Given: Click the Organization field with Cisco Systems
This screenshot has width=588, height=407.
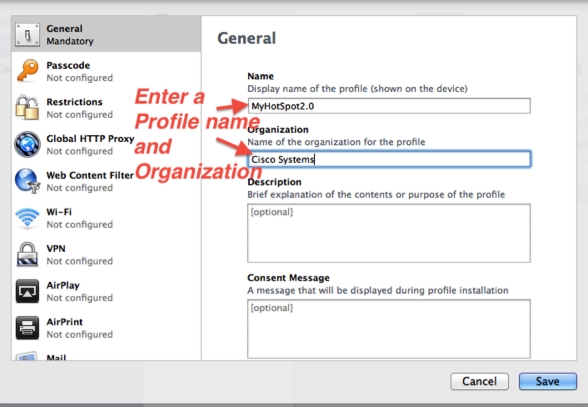Looking at the screenshot, I should pos(389,159).
